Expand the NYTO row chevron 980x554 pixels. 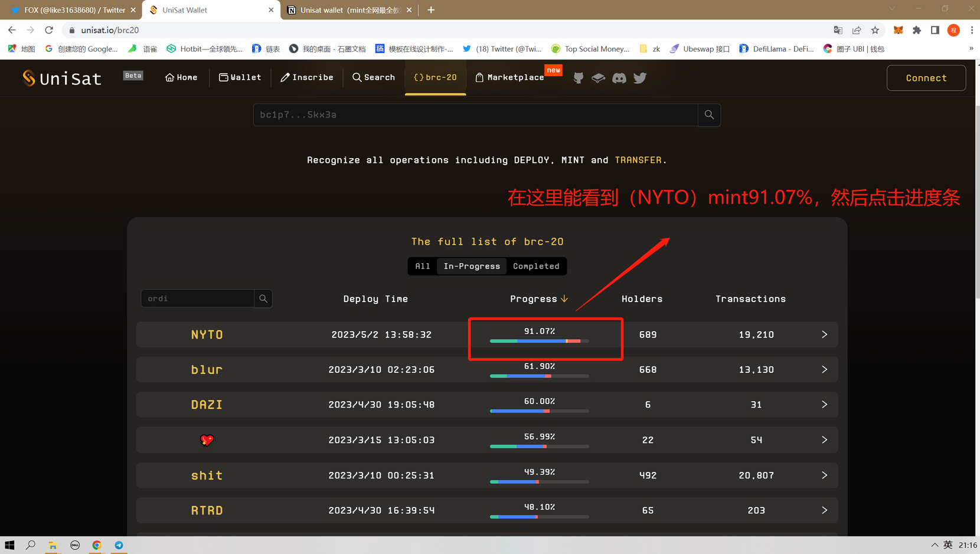point(824,335)
